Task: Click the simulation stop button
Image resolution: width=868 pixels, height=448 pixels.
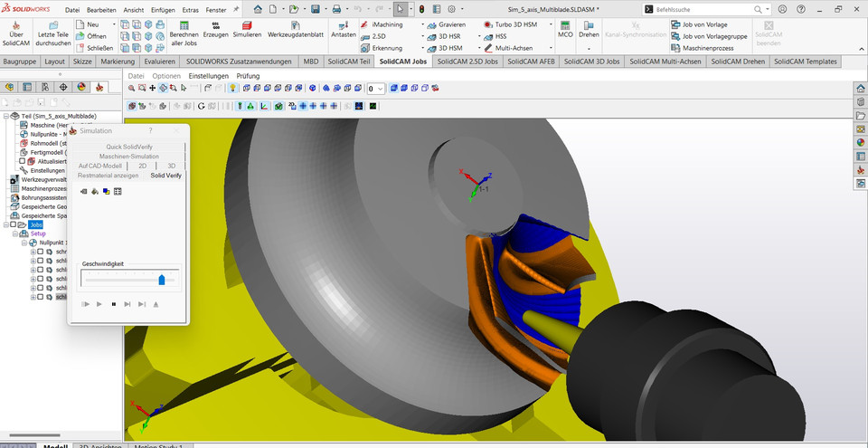Action: [114, 304]
